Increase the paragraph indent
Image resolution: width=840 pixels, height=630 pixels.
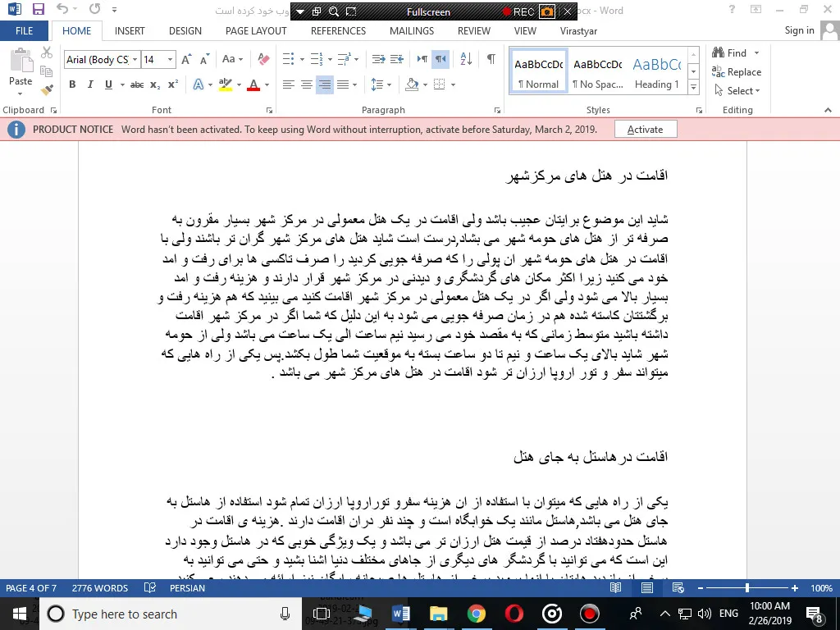pyautogui.click(x=397, y=59)
